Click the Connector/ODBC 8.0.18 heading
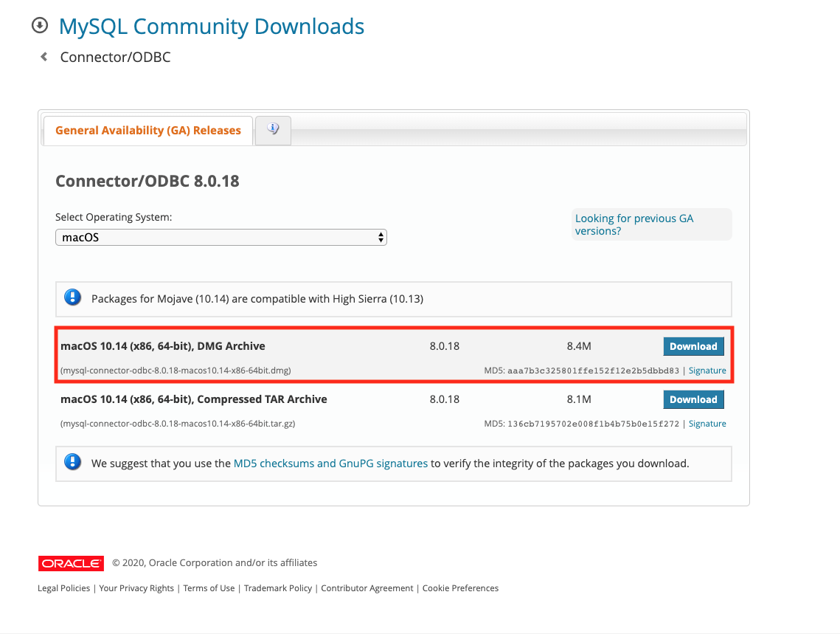840x634 pixels. (147, 181)
